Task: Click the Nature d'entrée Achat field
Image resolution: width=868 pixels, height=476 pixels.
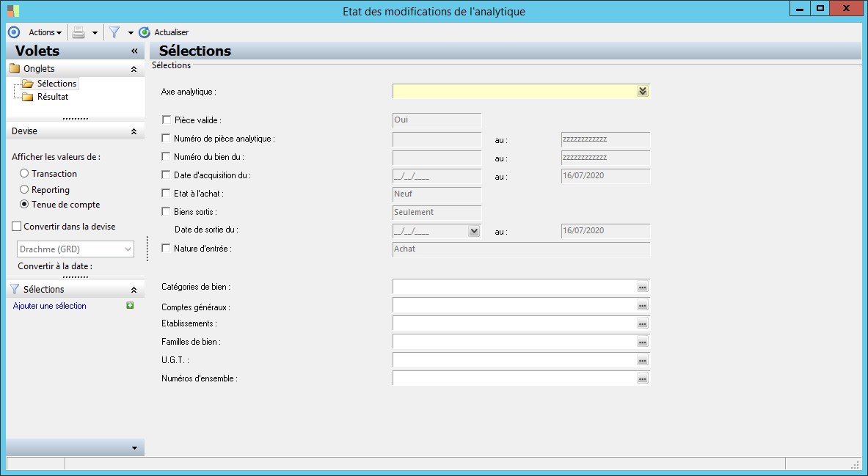Action: pyautogui.click(x=521, y=249)
